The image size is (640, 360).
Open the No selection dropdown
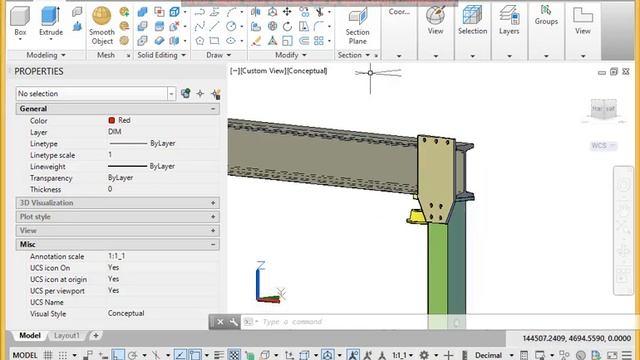coord(171,94)
